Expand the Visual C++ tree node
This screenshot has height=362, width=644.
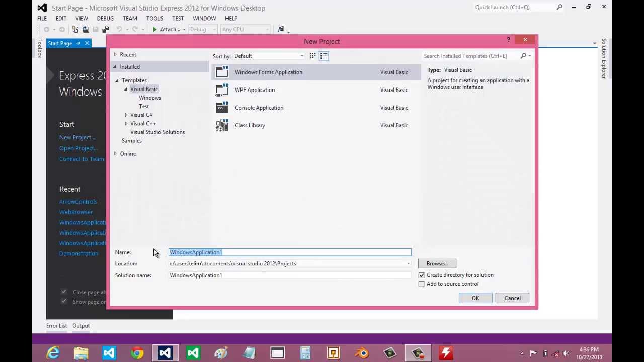click(x=126, y=123)
